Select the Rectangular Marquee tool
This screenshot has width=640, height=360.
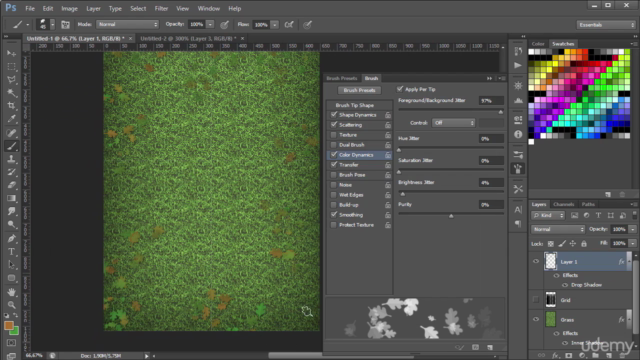coord(11,67)
